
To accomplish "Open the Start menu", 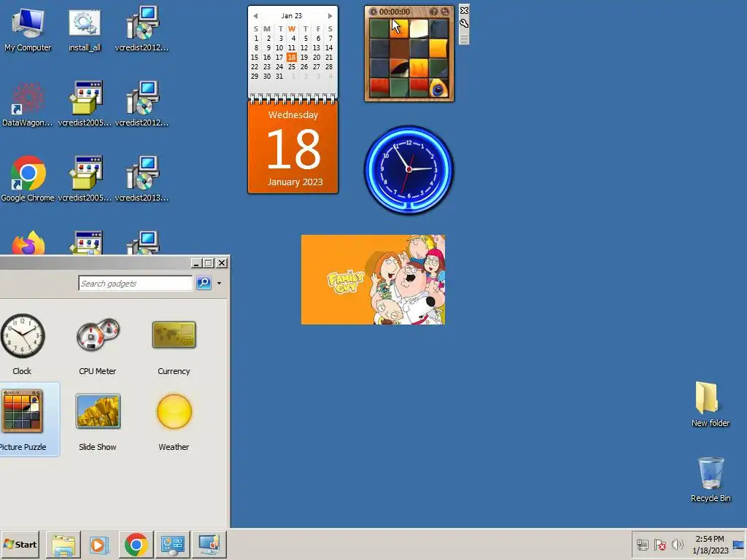I will (20, 544).
